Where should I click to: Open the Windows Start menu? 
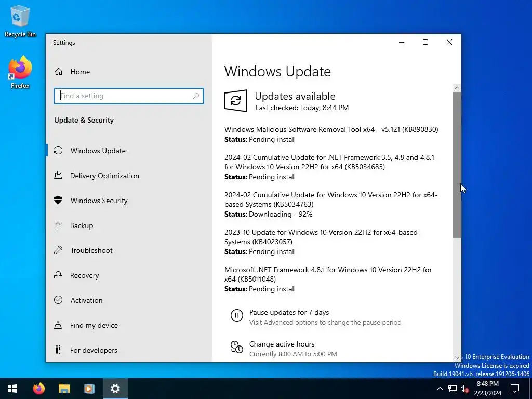click(12, 389)
